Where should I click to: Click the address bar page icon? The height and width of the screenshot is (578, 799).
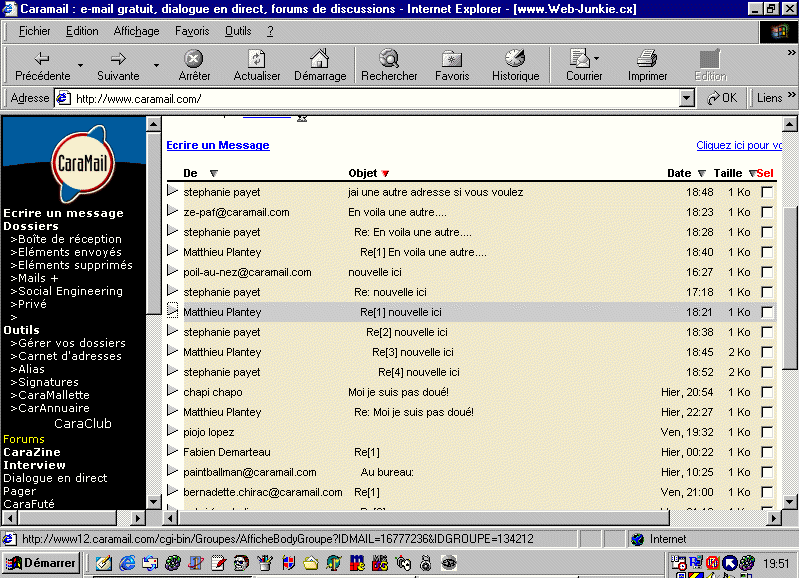(63, 98)
